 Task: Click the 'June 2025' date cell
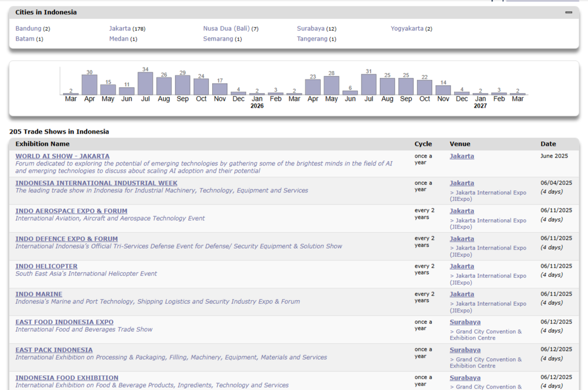pos(554,156)
